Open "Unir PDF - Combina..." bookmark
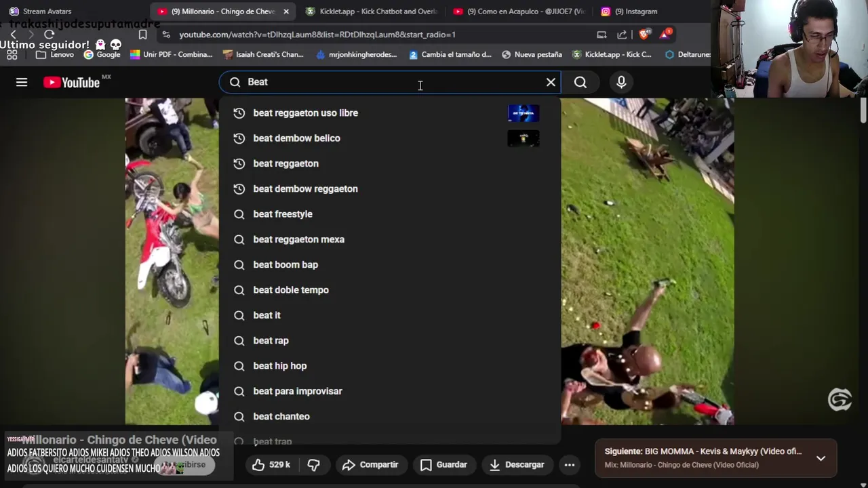 [x=171, y=54]
